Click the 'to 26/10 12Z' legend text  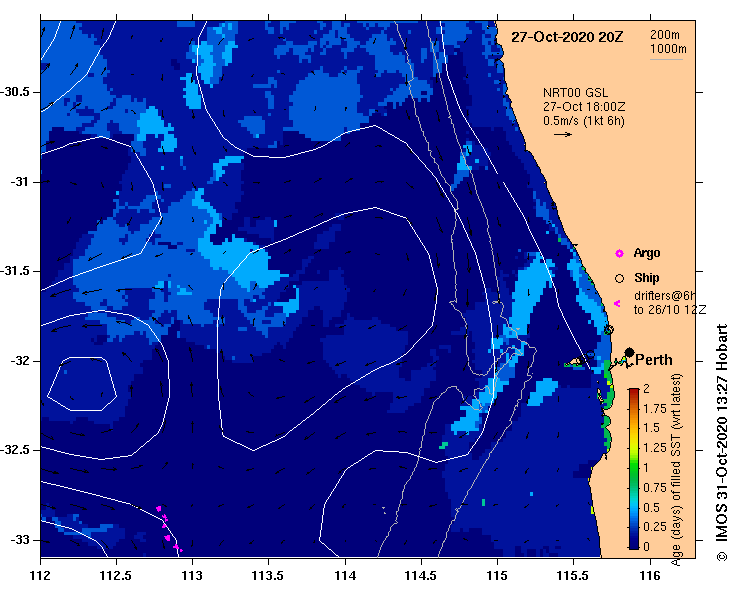[670, 310]
